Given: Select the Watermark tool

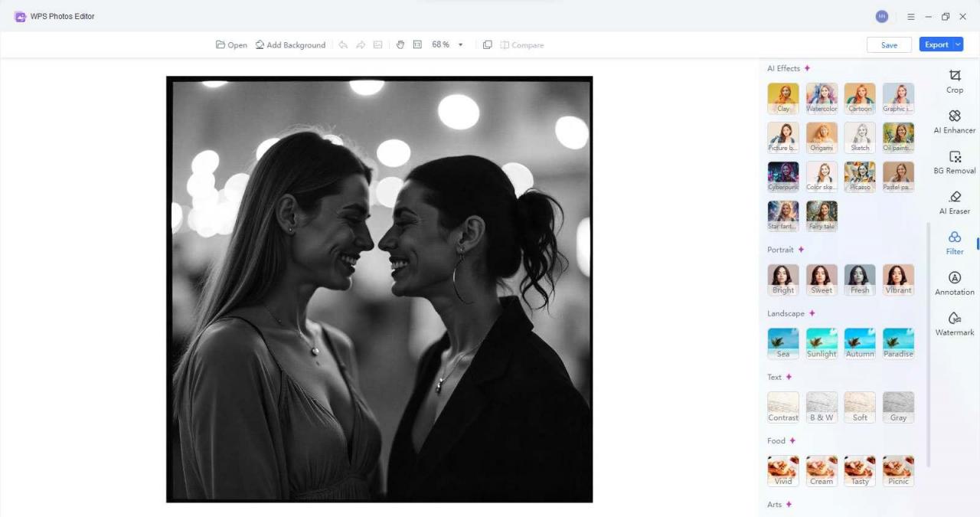Looking at the screenshot, I should coord(955,324).
